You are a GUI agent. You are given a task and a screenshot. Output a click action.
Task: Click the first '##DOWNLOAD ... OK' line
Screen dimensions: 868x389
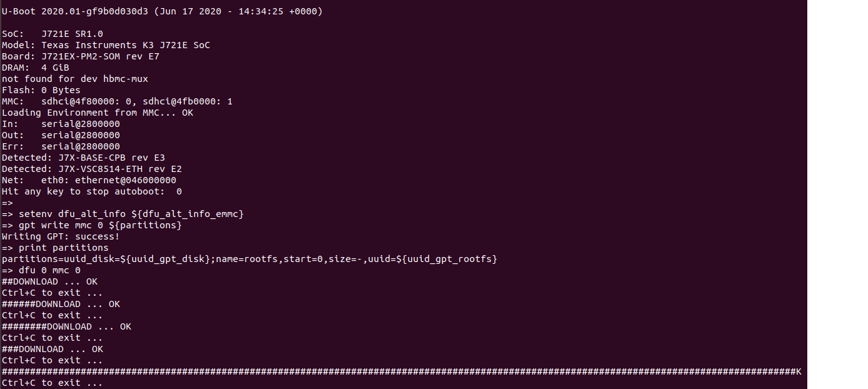(49, 281)
